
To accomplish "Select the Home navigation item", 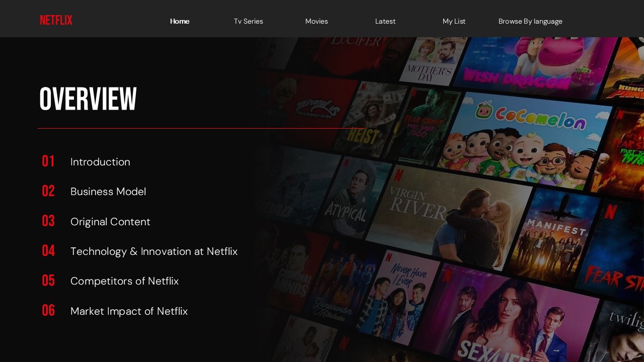I will (x=180, y=21).
